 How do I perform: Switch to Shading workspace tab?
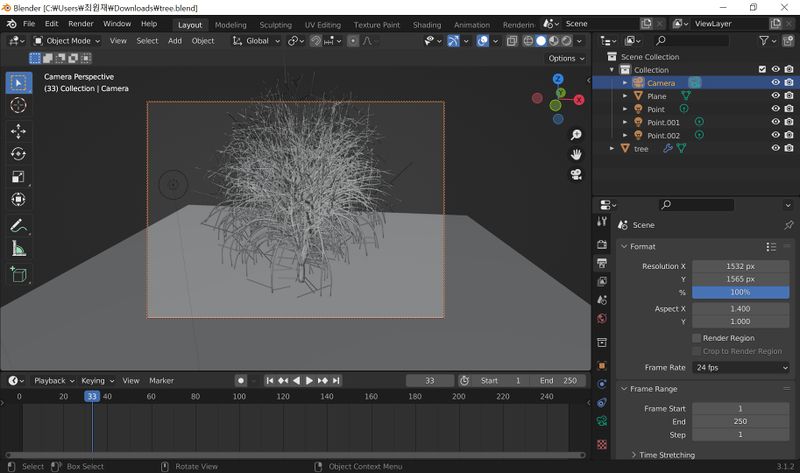tap(427, 25)
